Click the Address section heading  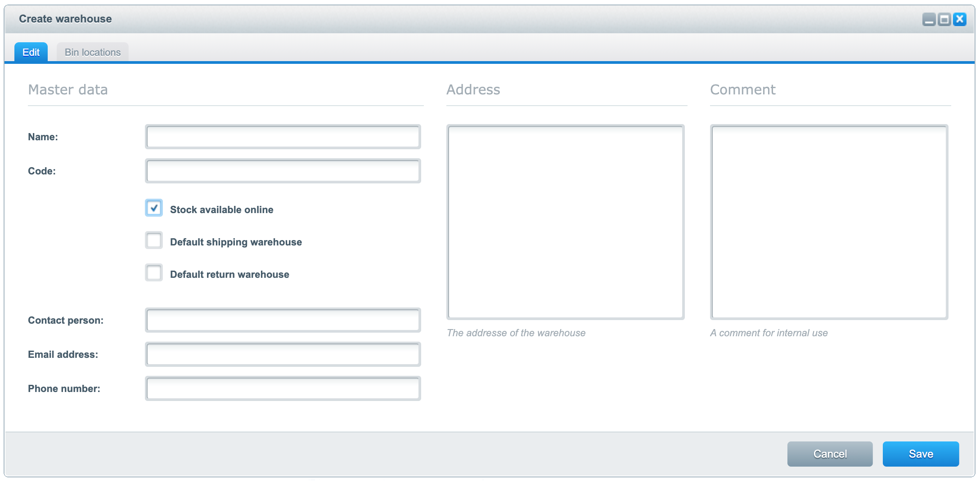(x=473, y=89)
